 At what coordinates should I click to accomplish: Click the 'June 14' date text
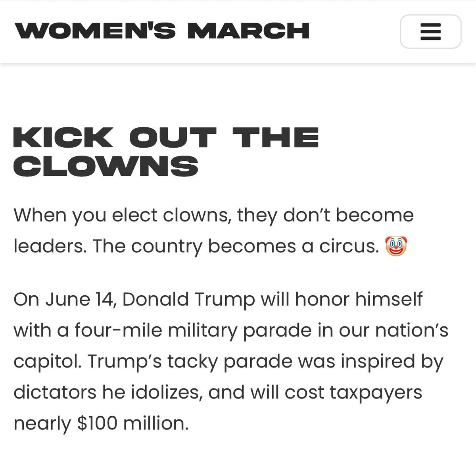81,300
